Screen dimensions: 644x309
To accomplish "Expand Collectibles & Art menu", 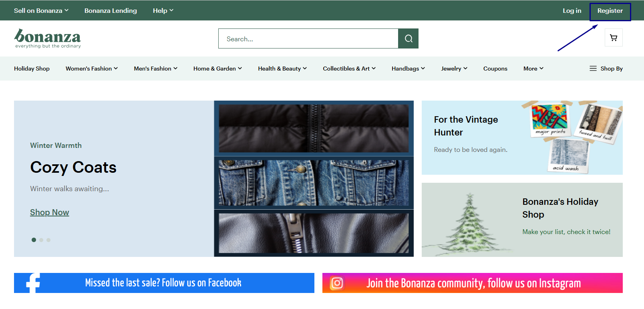I will click(x=349, y=69).
